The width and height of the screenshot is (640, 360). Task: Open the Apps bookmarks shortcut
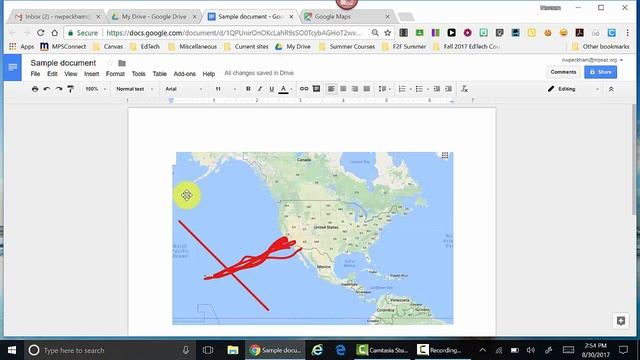tap(22, 47)
